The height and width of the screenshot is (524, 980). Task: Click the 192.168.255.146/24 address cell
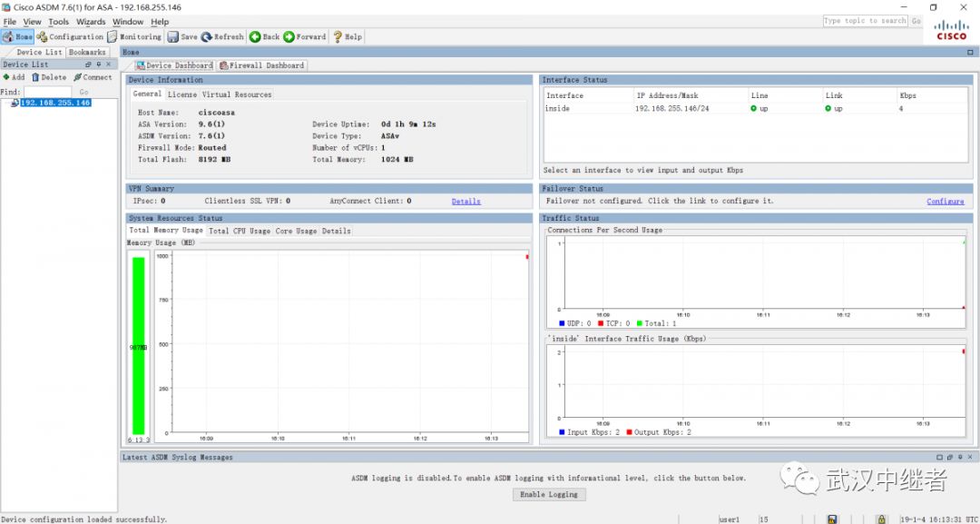[x=671, y=109]
